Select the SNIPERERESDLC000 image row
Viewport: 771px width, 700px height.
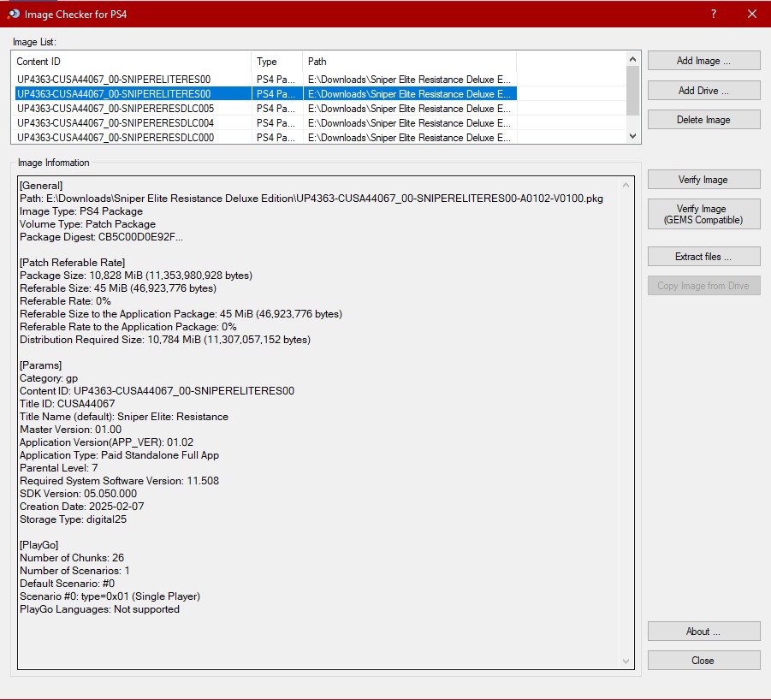(266, 137)
